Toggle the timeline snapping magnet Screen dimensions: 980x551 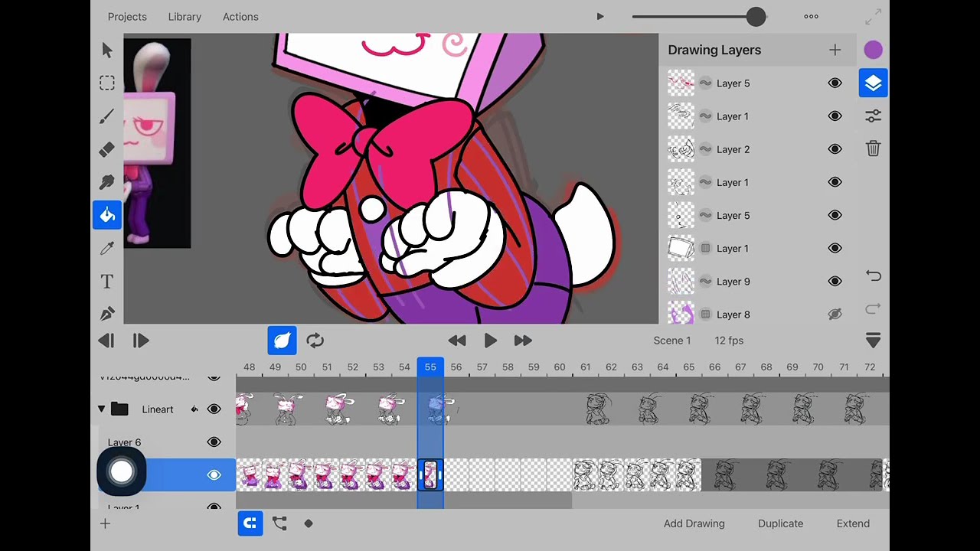250,523
